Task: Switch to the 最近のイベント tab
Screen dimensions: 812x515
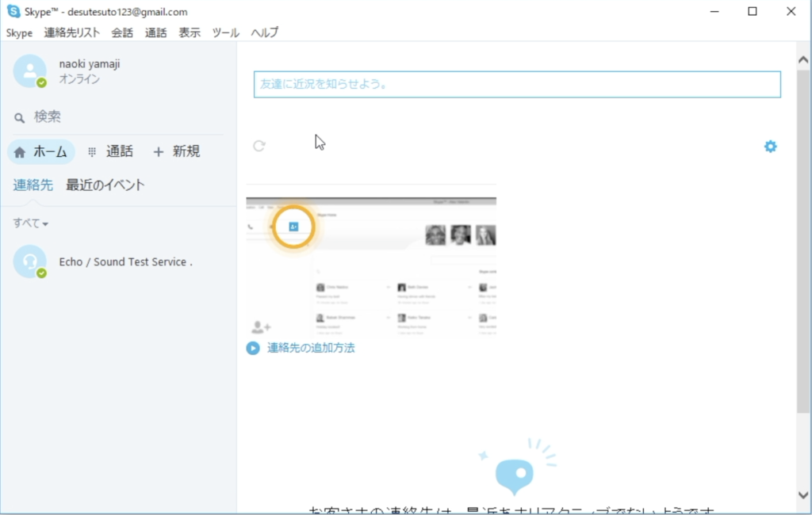Action: click(105, 185)
